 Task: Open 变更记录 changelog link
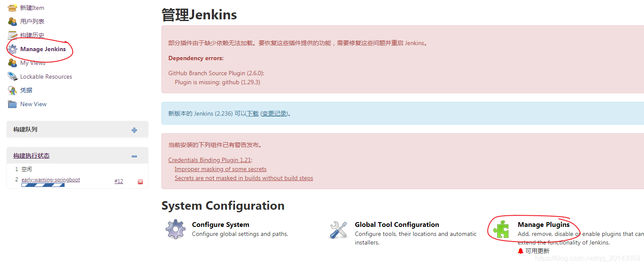(x=274, y=113)
